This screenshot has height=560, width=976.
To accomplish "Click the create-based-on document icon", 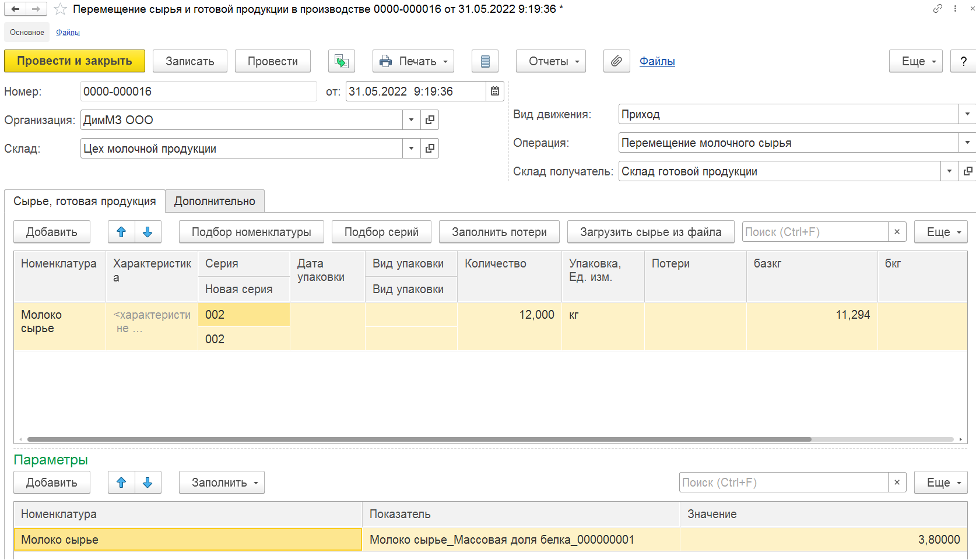I will click(342, 61).
